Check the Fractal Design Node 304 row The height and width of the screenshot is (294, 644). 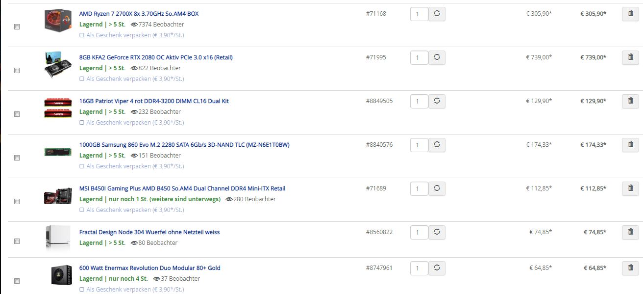[x=17, y=241]
